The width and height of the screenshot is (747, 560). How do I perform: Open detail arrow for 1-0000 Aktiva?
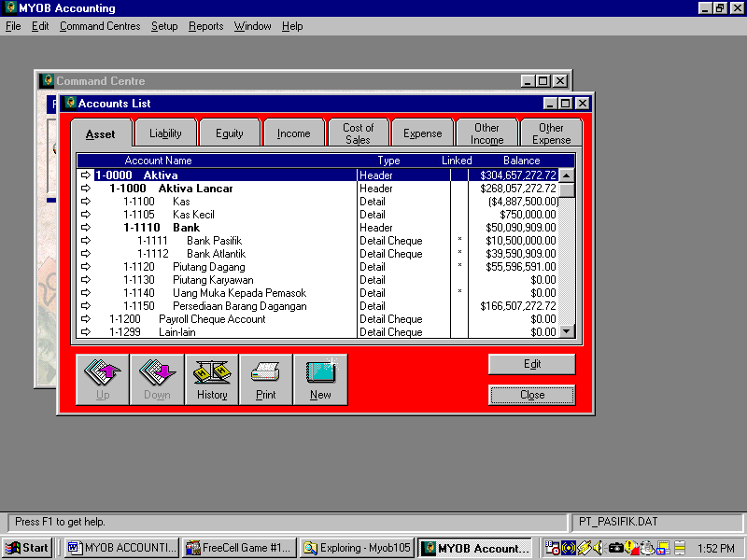click(86, 175)
